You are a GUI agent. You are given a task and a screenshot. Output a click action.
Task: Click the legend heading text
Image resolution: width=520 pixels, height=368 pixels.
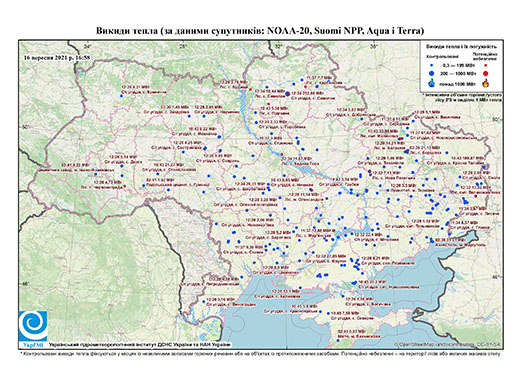462,46
